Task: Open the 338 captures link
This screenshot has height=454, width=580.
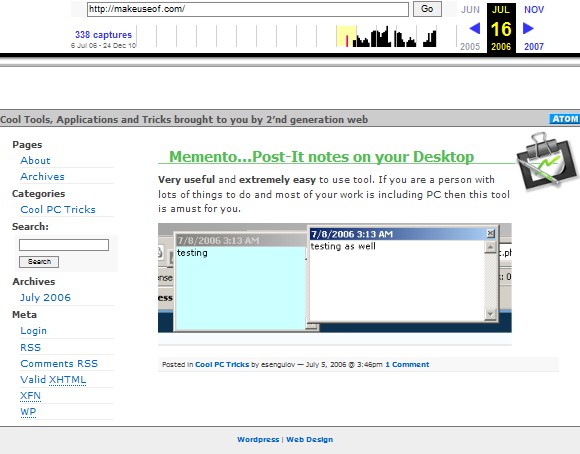Action: 103,35
